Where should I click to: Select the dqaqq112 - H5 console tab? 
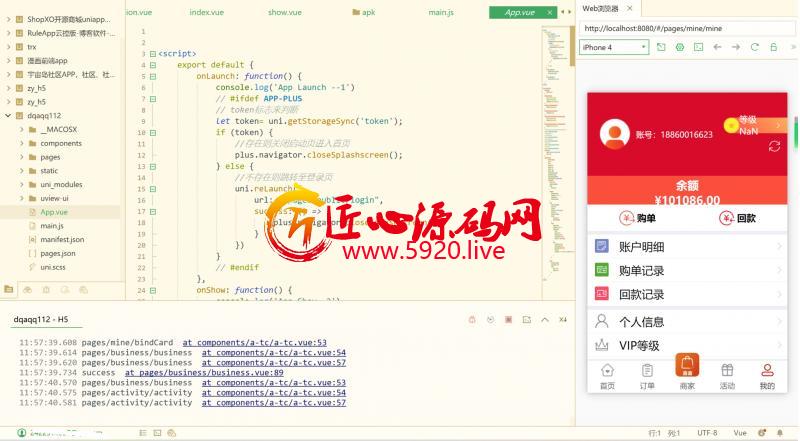pos(41,320)
